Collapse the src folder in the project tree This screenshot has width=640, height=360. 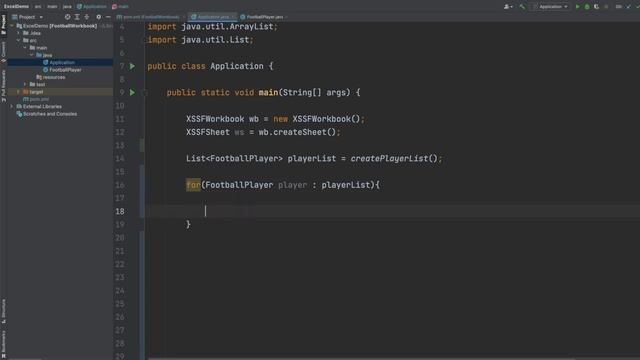18,40
